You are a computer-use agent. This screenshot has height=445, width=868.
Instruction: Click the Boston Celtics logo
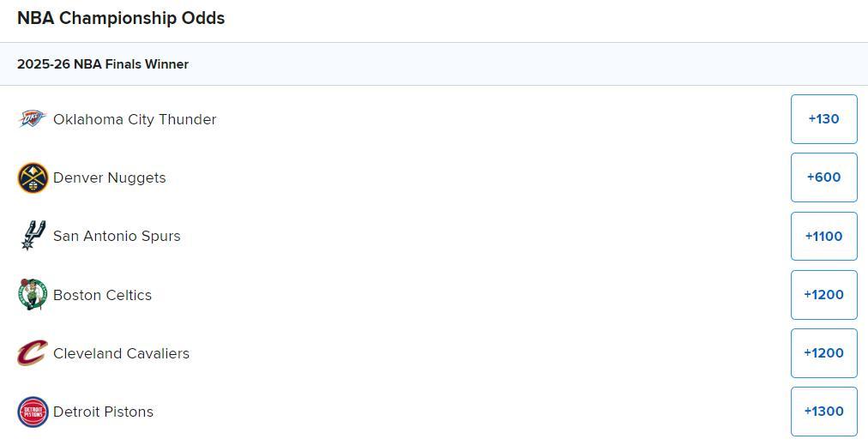33,295
